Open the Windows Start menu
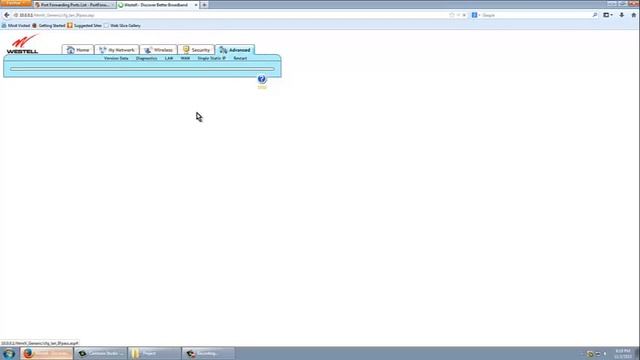 9,353
